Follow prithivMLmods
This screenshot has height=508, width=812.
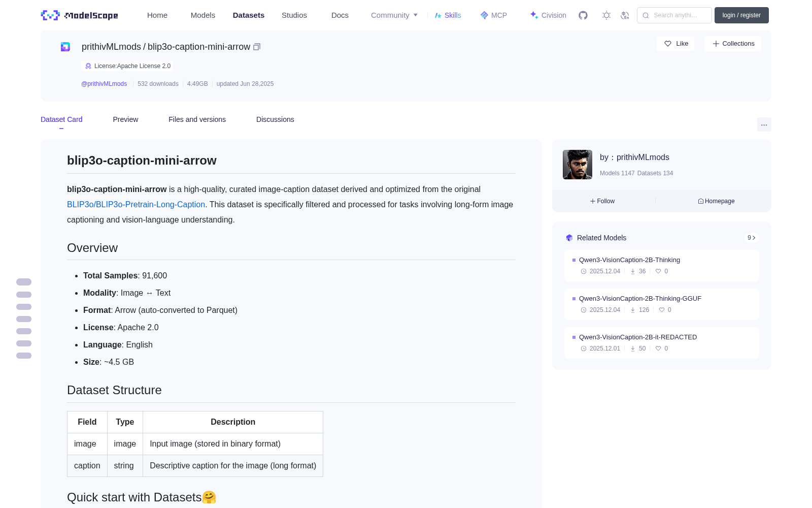pos(602,201)
